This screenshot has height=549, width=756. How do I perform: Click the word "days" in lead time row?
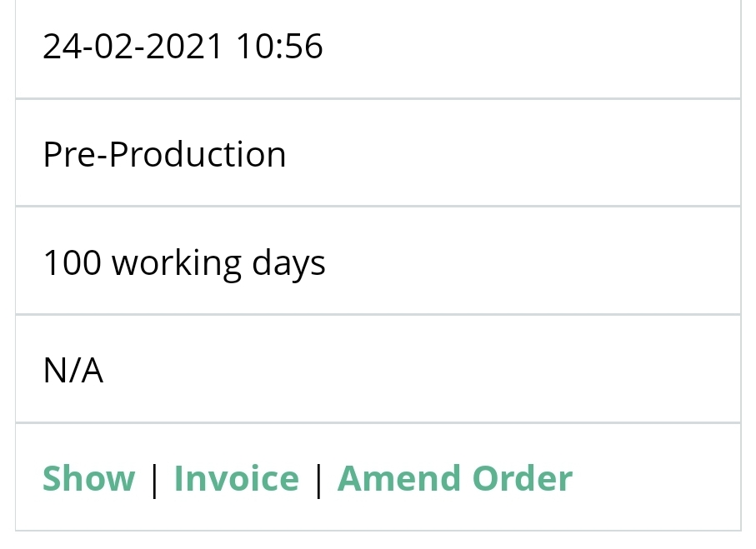(x=288, y=264)
